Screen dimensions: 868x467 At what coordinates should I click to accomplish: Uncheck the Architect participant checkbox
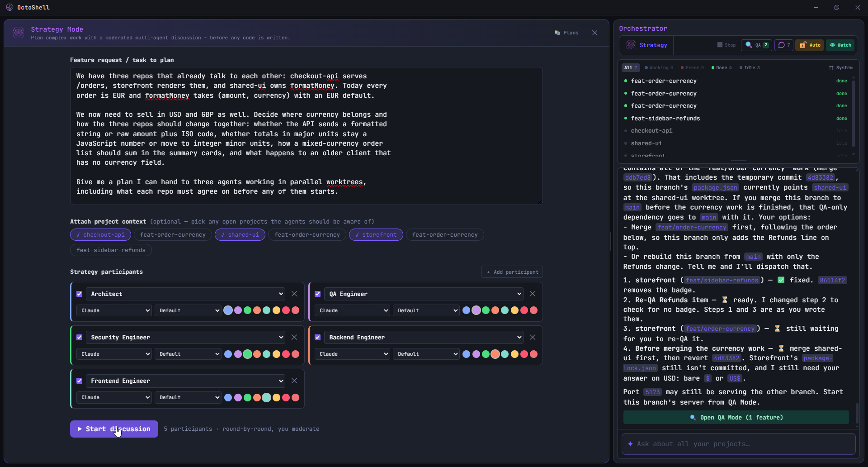[80, 294]
